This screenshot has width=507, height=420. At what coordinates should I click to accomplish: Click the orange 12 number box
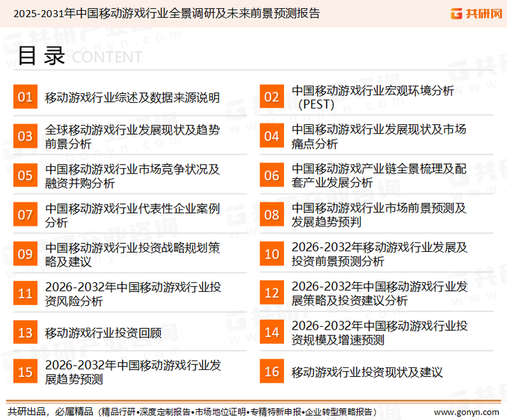pos(272,292)
